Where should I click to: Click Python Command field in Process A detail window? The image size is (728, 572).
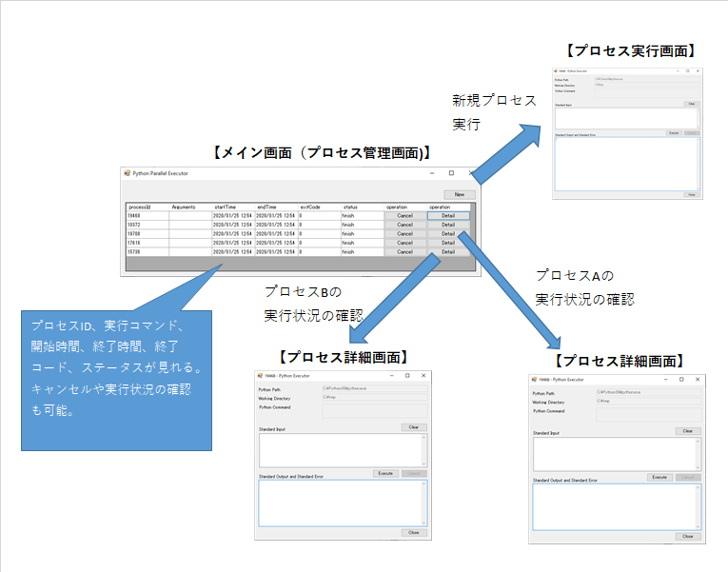click(x=649, y=414)
